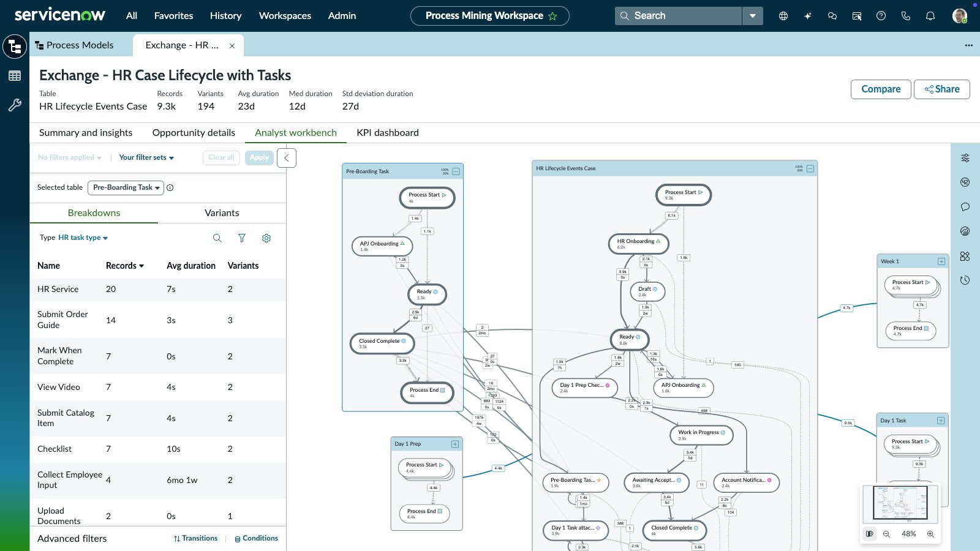This screenshot has width=980, height=551.
Task: Open the notifications bell icon
Action: [x=930, y=16]
